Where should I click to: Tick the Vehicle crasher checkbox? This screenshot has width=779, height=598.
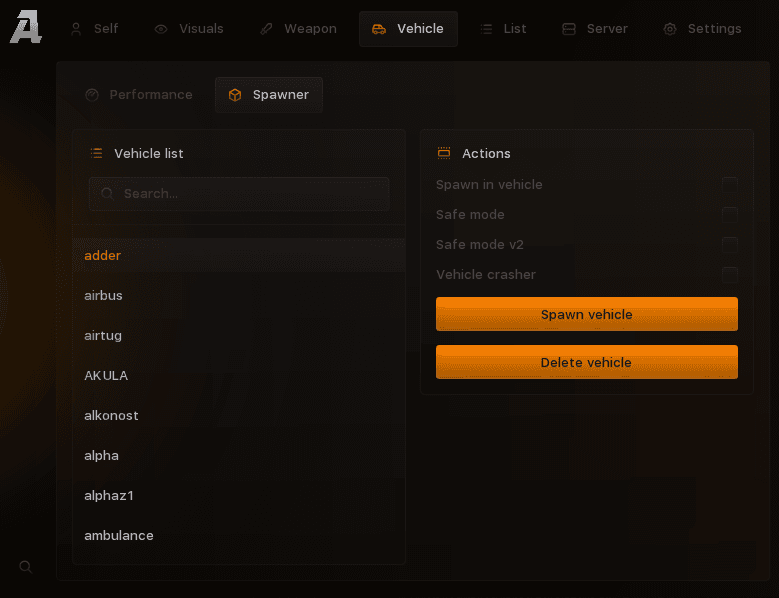pos(730,275)
